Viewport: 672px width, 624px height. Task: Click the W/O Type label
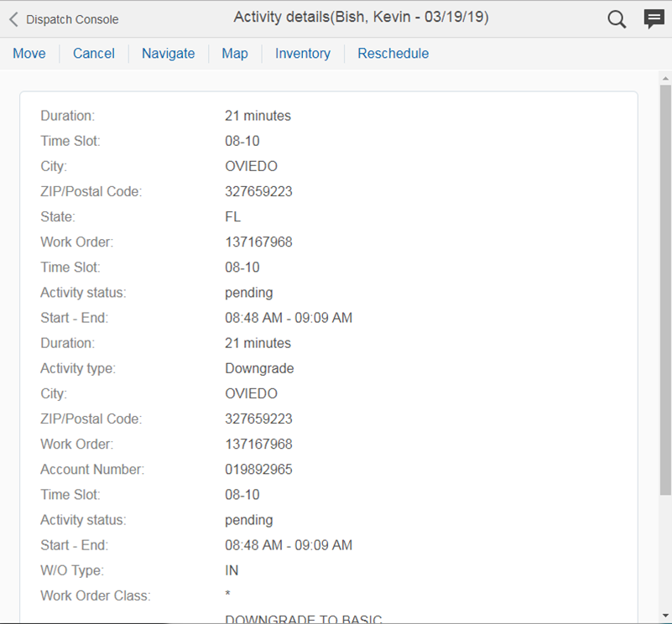pyautogui.click(x=72, y=570)
